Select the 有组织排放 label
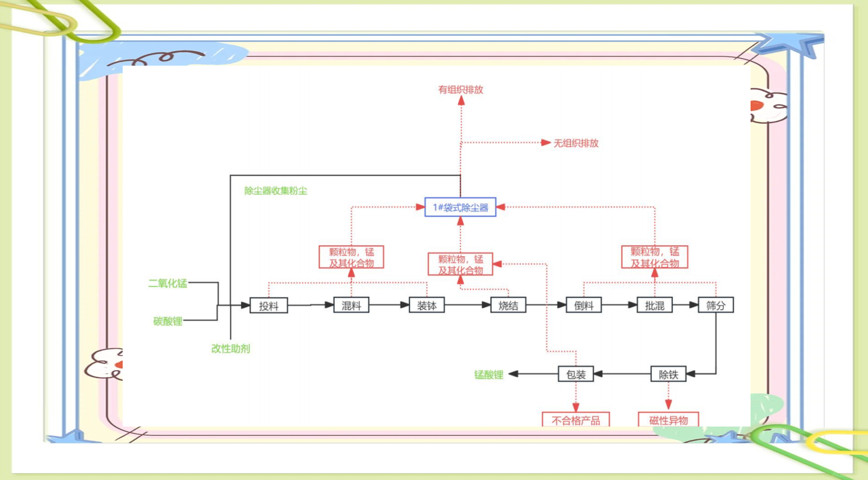Image resolution: width=868 pixels, height=480 pixels. pos(460,89)
